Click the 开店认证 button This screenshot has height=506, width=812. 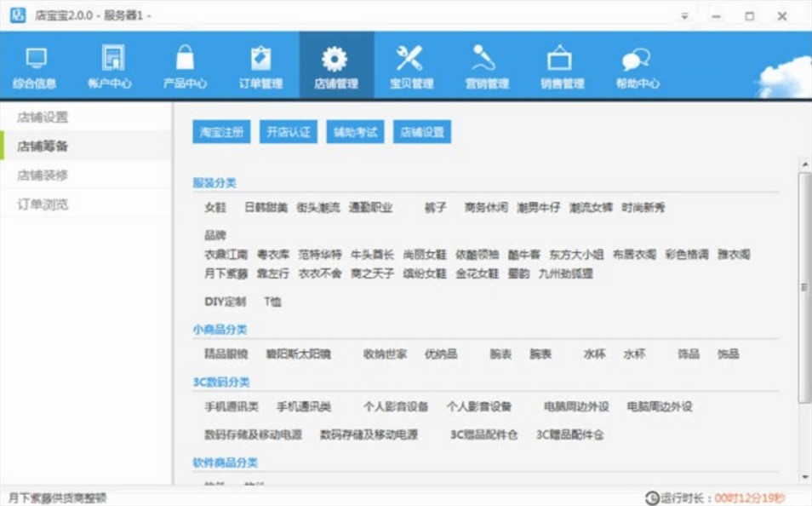coord(289,133)
